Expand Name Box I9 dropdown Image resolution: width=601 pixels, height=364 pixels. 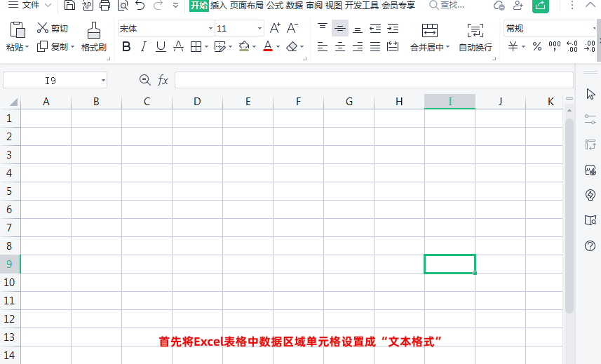pos(103,81)
